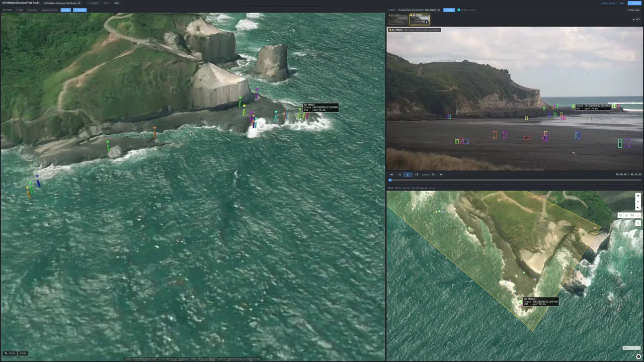Click the video timeline scrubber handle

click(390, 180)
